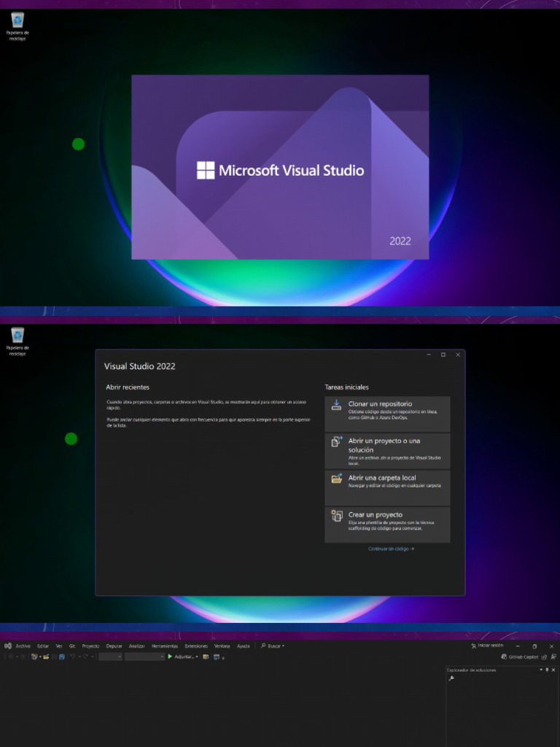Click the Explorador de soluciones panel title
Screen dimensions: 560x747
(471, 670)
